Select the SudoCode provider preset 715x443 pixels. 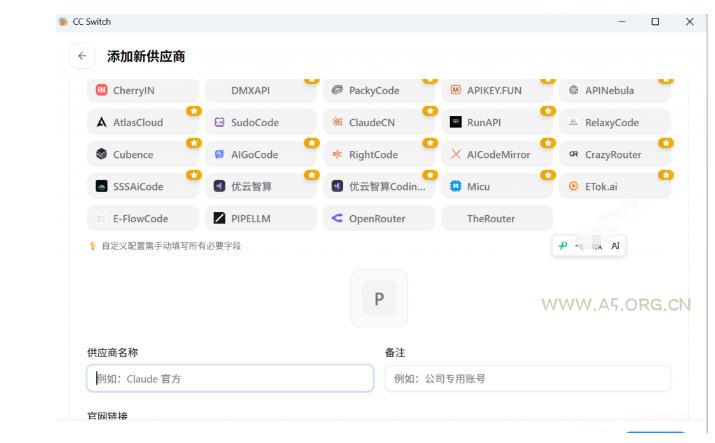[261, 122]
